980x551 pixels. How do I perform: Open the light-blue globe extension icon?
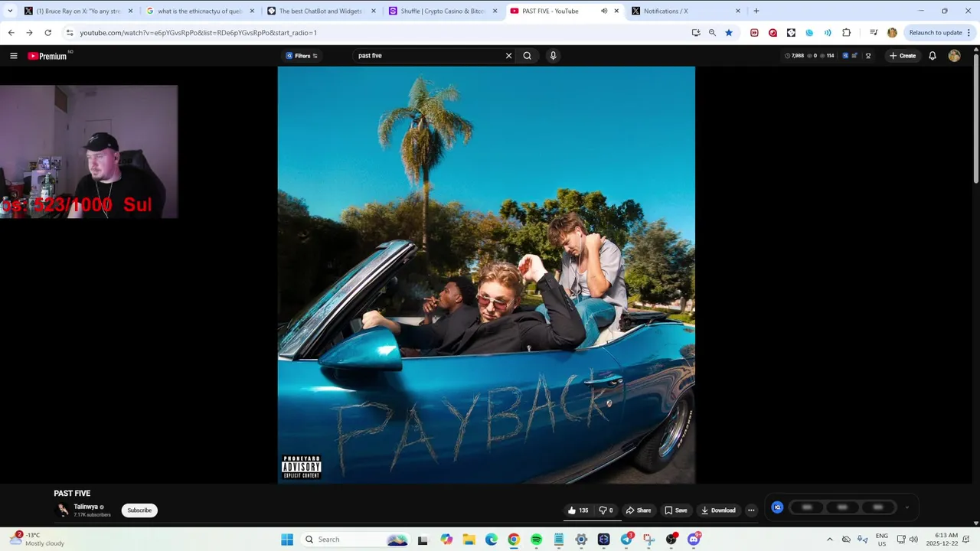pos(809,33)
